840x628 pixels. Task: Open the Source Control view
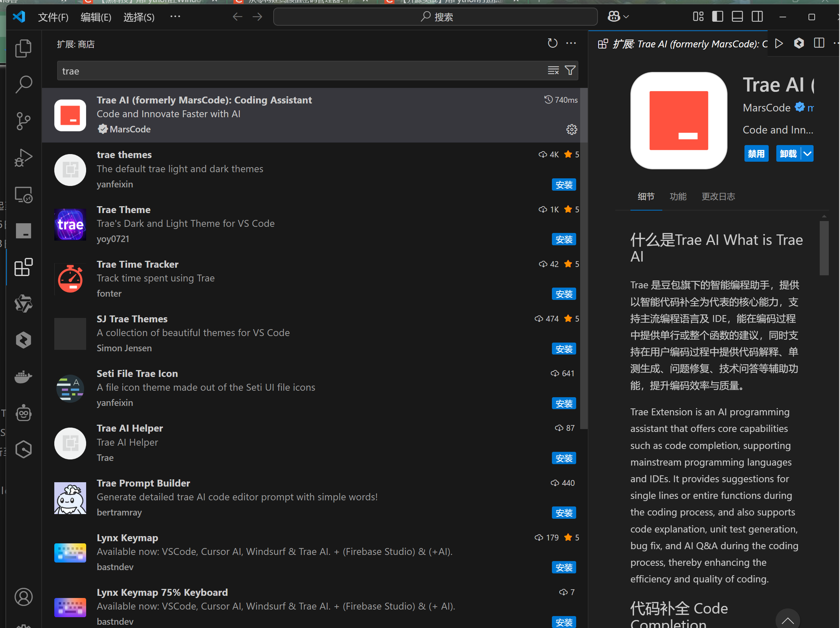click(x=24, y=121)
